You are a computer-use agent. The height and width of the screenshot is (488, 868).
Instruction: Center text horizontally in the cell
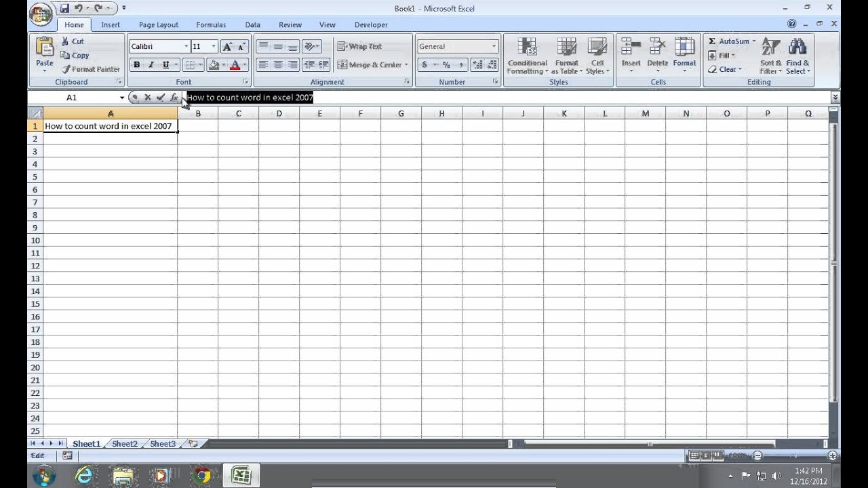point(278,65)
